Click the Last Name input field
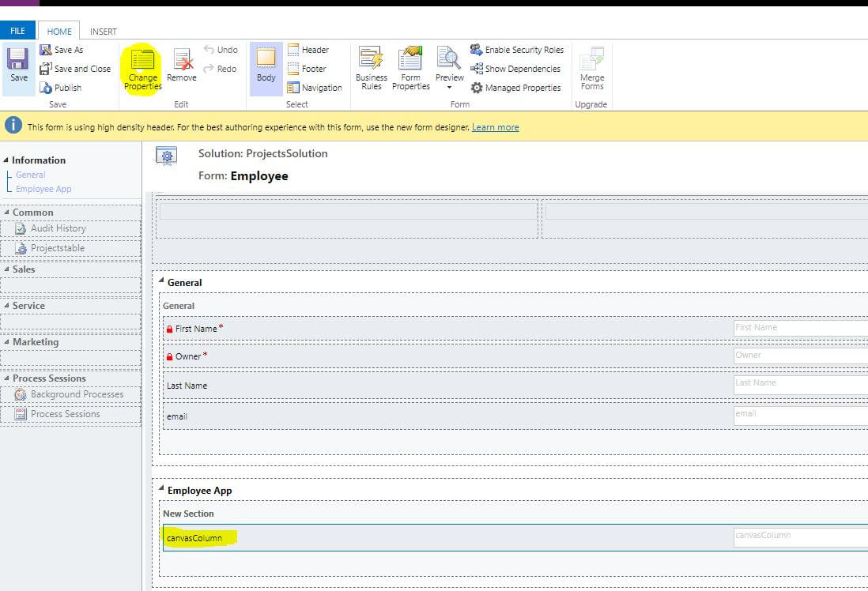Screen dimensions: 868x591 pyautogui.click(x=798, y=383)
